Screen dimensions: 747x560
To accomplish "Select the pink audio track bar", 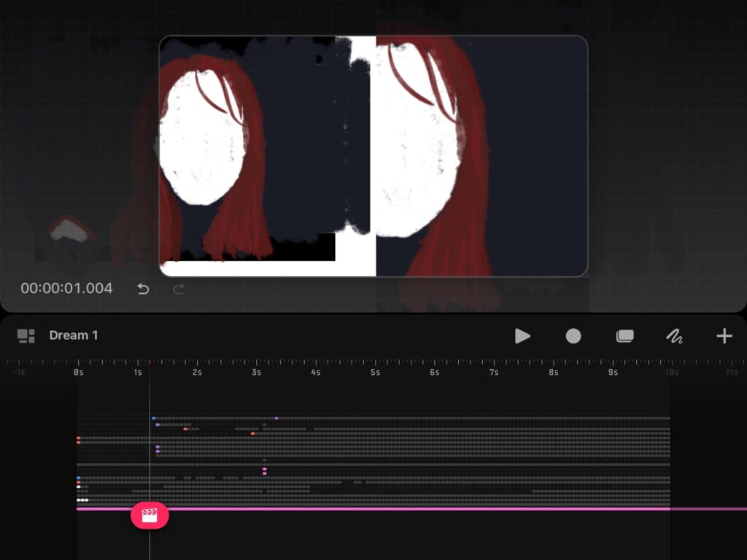I will pyautogui.click(x=409, y=509).
